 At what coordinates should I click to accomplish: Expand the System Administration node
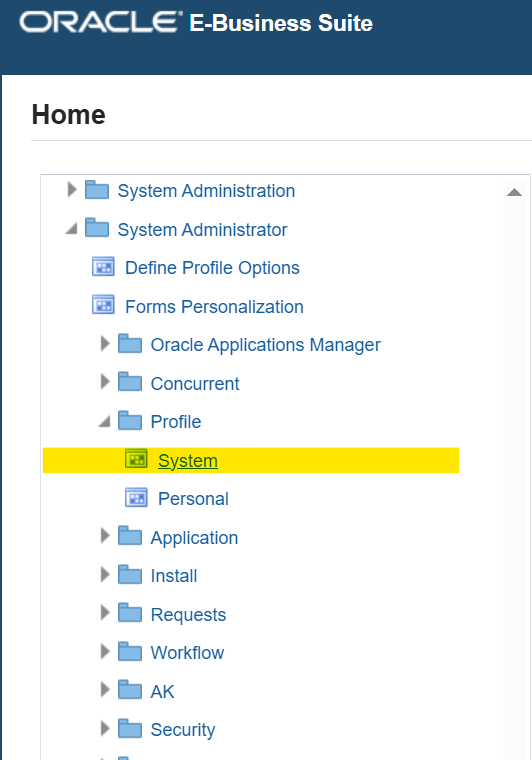pos(72,190)
